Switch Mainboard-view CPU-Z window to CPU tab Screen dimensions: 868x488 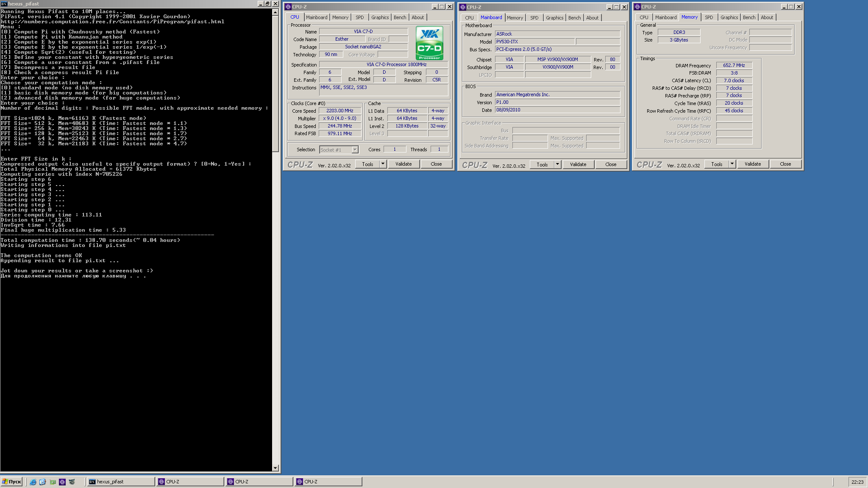[470, 18]
